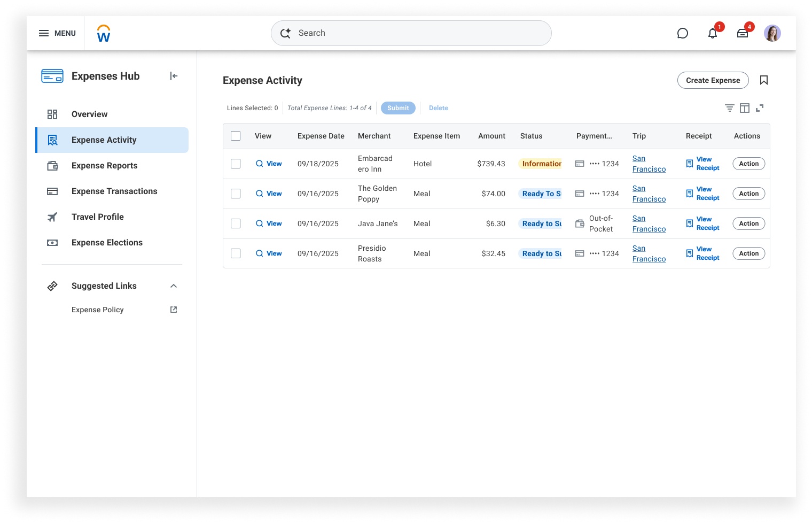
Task: Check the select-all checkbox in table header
Action: click(x=236, y=136)
